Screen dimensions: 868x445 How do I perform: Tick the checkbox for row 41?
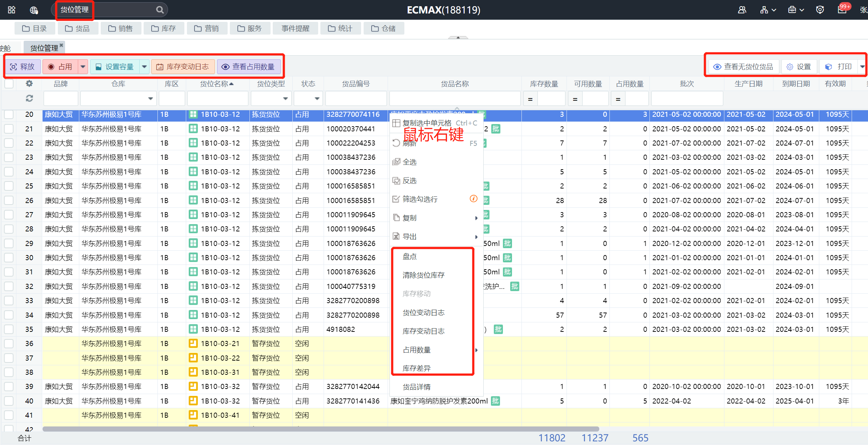pyautogui.click(x=9, y=415)
